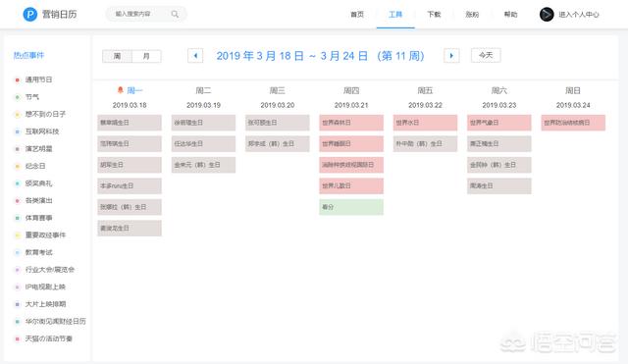This screenshot has width=628, height=364.
Task: Open 周海生日 event on Saturday
Action: 499,185
